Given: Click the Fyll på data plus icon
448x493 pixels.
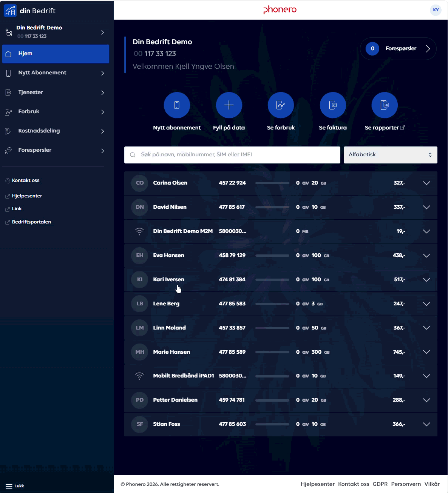Looking at the screenshot, I should [x=229, y=105].
